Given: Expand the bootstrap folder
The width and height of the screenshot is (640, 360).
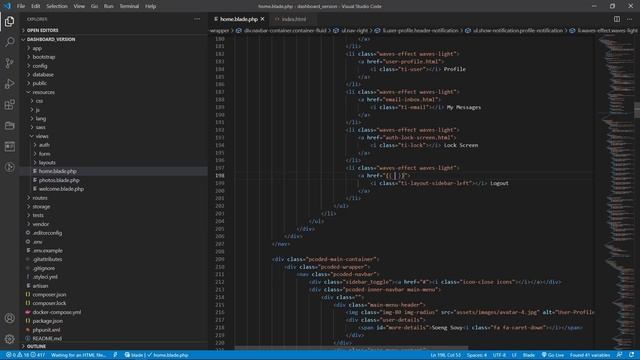Looking at the screenshot, I should coord(44,57).
